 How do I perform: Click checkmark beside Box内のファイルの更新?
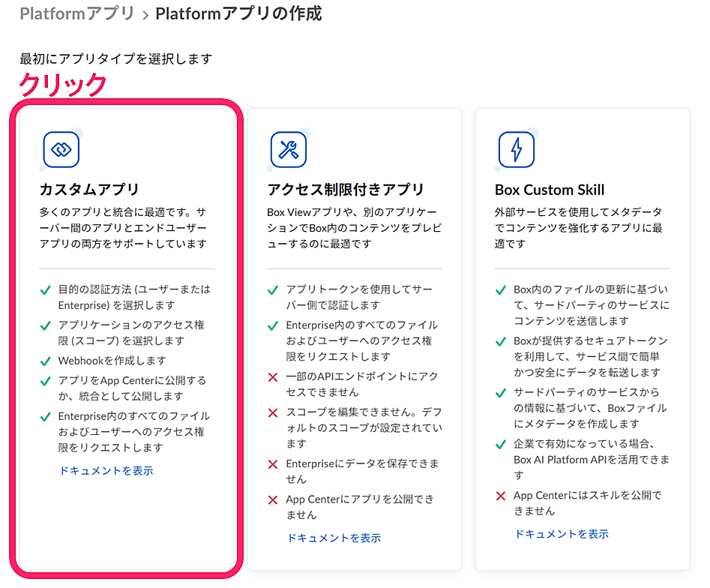click(x=500, y=290)
